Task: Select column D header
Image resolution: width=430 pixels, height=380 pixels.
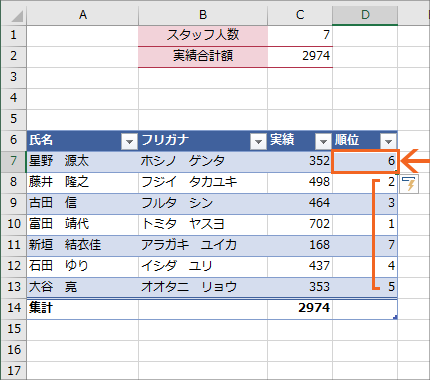Action: point(365,15)
